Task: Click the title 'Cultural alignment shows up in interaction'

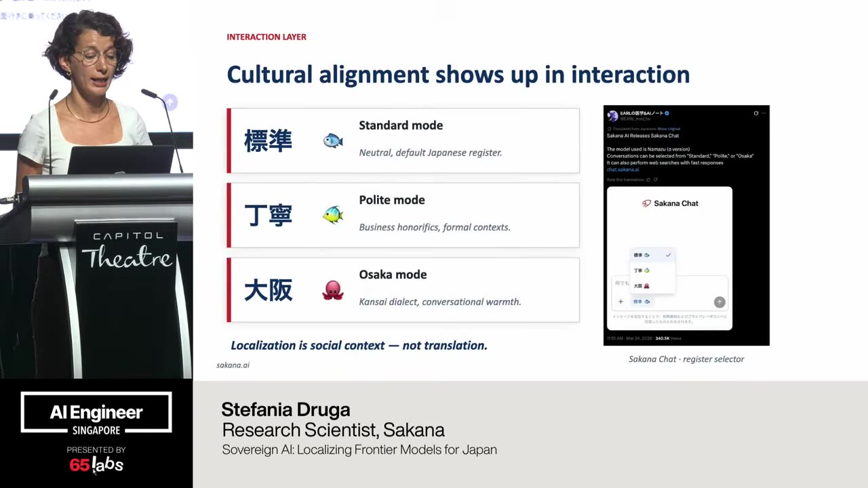Action: pyautogui.click(x=458, y=74)
